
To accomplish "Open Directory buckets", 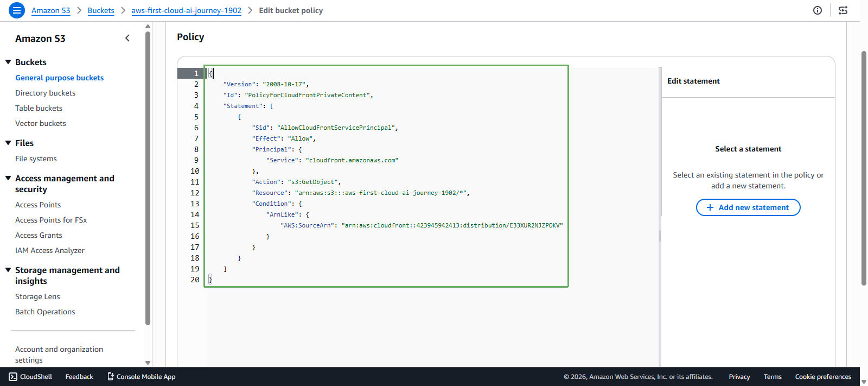I will (46, 93).
